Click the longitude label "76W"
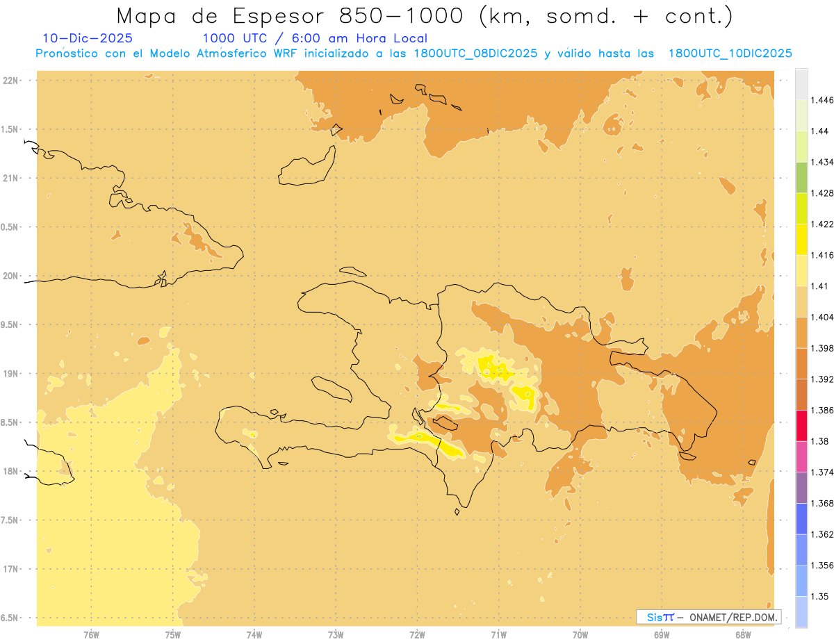The image size is (834, 644). (x=91, y=634)
